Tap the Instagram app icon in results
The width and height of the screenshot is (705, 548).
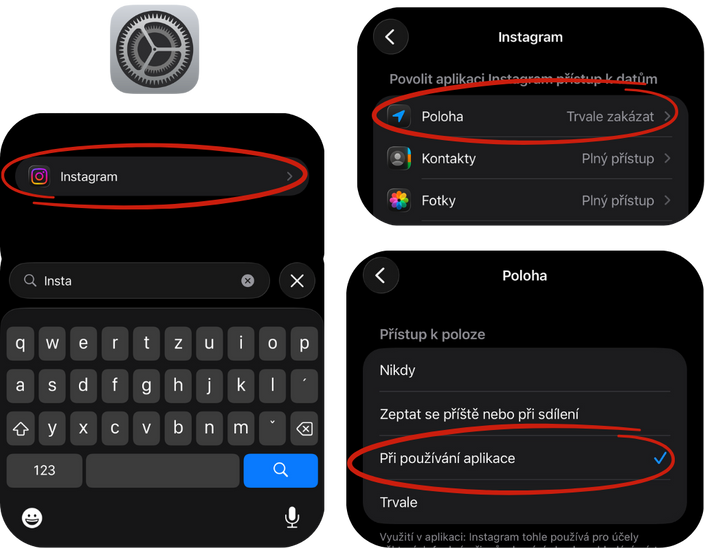point(40,177)
